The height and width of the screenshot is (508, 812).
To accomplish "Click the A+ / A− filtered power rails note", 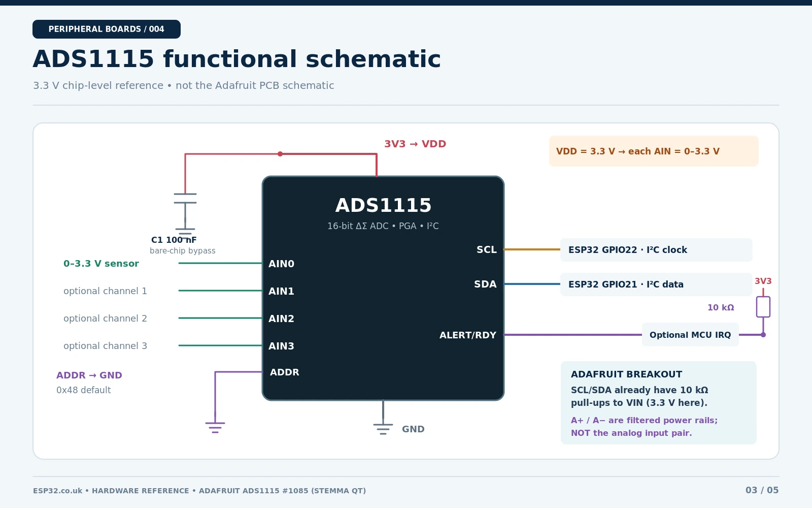I will click(x=645, y=427).
